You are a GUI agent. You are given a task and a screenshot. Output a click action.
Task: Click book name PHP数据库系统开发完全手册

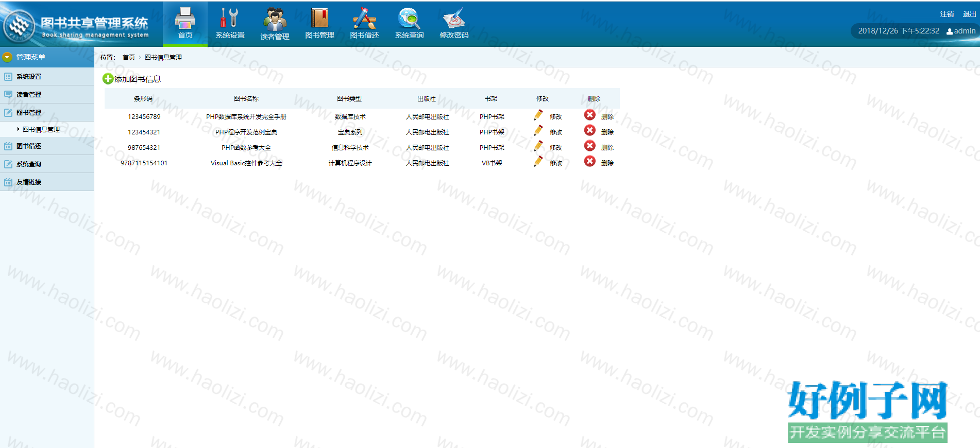point(246,116)
